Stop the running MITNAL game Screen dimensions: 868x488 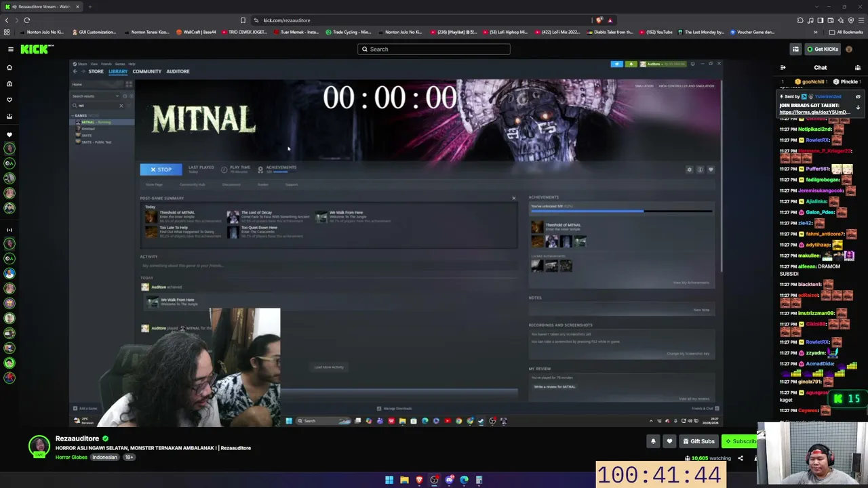tap(161, 169)
